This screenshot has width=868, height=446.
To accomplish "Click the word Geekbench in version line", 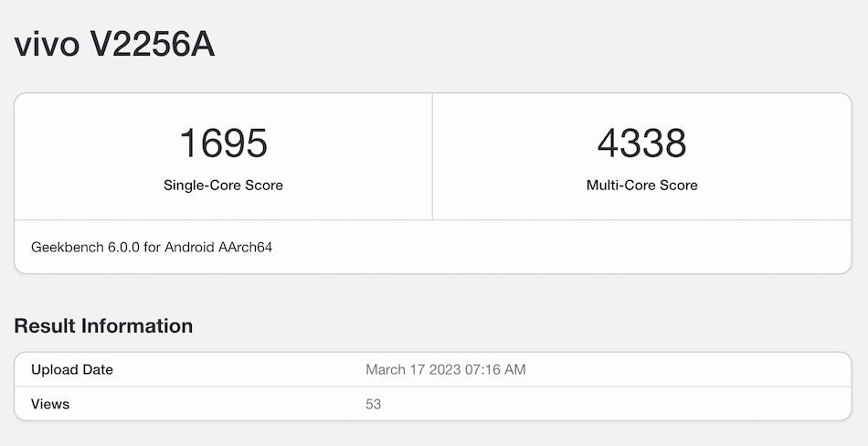I will (x=66, y=248).
